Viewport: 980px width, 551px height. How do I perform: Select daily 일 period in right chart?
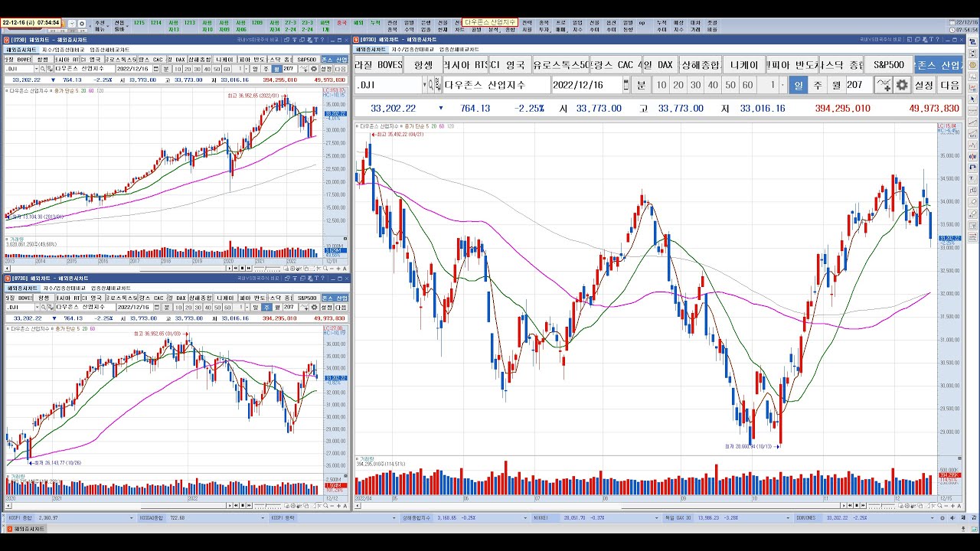coord(797,84)
